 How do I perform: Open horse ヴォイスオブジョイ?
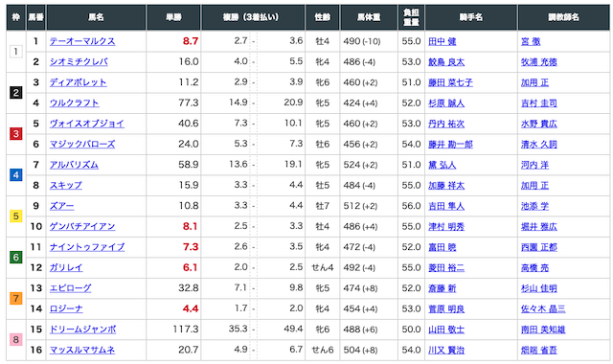[x=87, y=124]
